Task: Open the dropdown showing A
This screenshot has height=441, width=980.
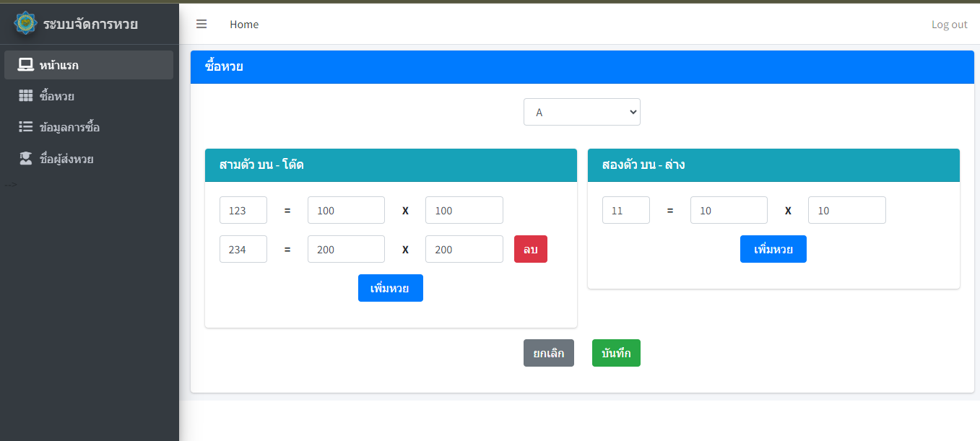Action: [581, 112]
